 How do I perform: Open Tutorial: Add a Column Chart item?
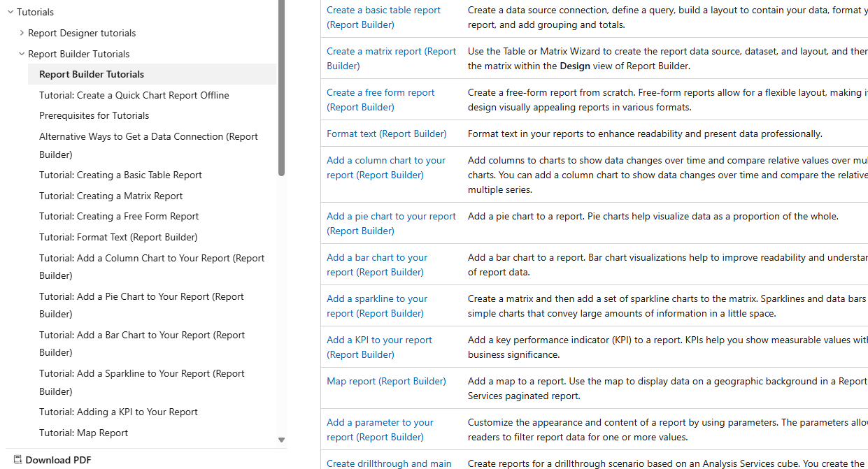pyautogui.click(x=152, y=266)
